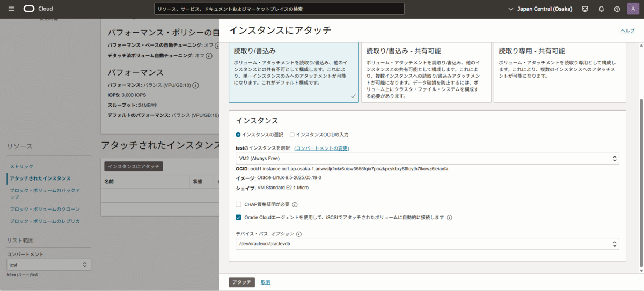Select インスタンスの選択 radio button
Screen dimensions: 644x291
pyautogui.click(x=238, y=135)
